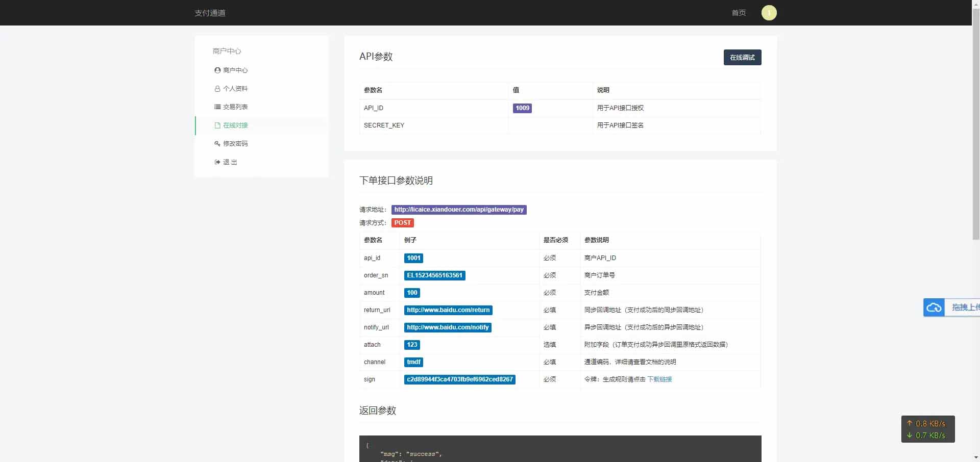The height and width of the screenshot is (462, 980).
Task: Click the gateway pay request URL badge
Action: point(458,210)
